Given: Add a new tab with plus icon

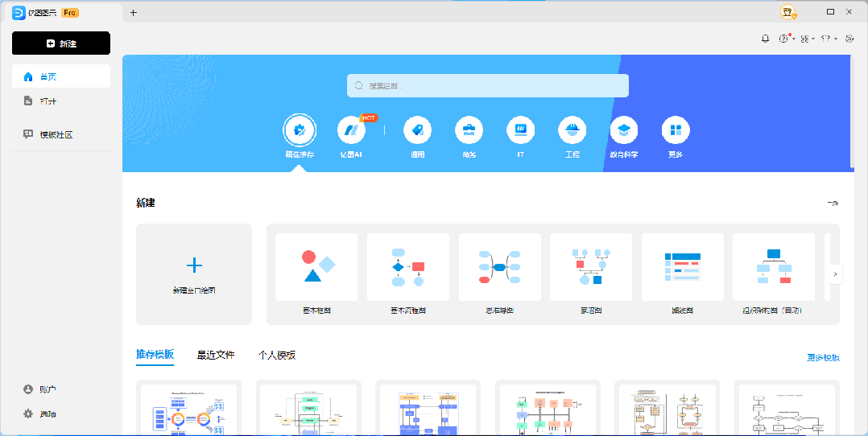Looking at the screenshot, I should (134, 12).
